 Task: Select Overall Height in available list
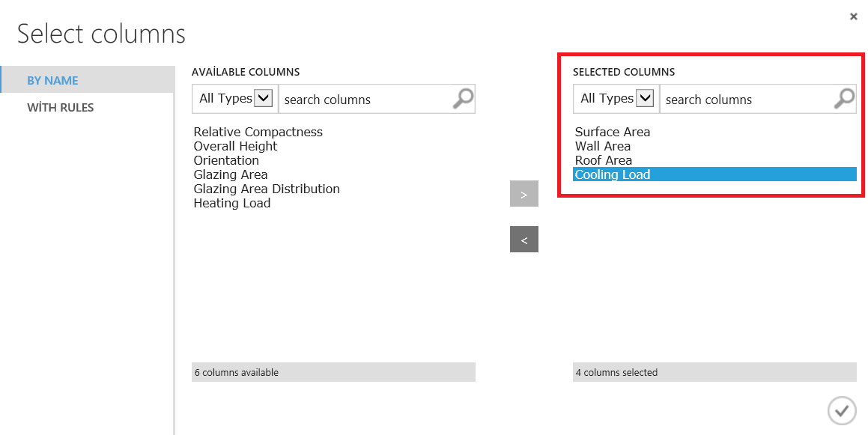pos(235,146)
